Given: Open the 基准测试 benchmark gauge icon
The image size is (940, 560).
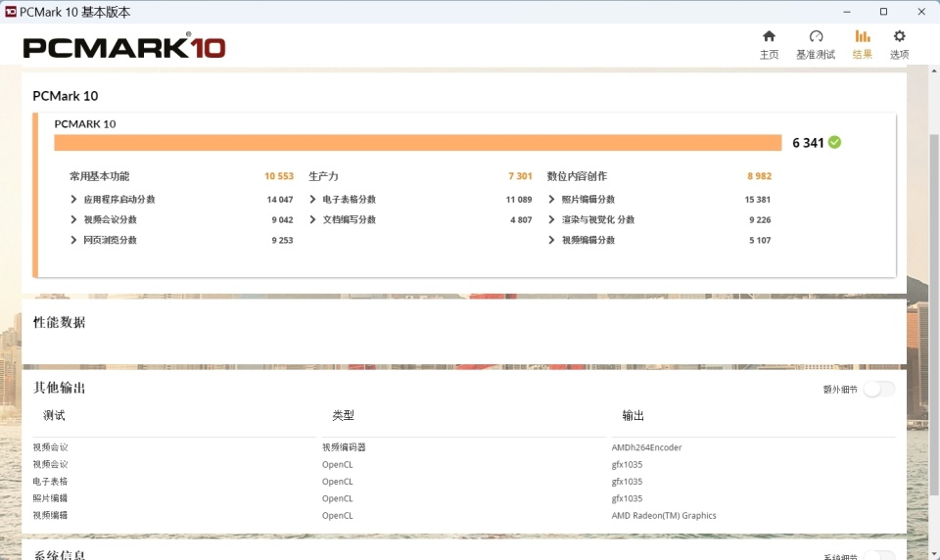Looking at the screenshot, I should coord(816,36).
